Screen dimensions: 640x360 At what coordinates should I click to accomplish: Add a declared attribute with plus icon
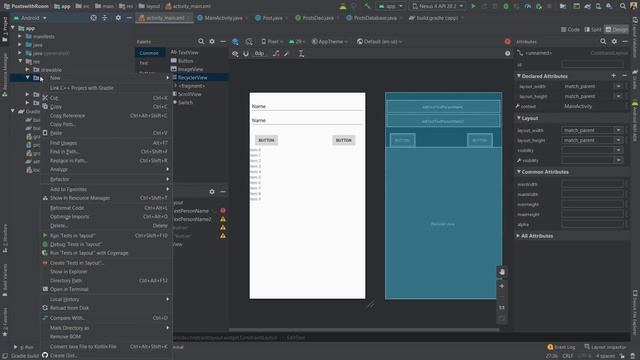(613, 76)
